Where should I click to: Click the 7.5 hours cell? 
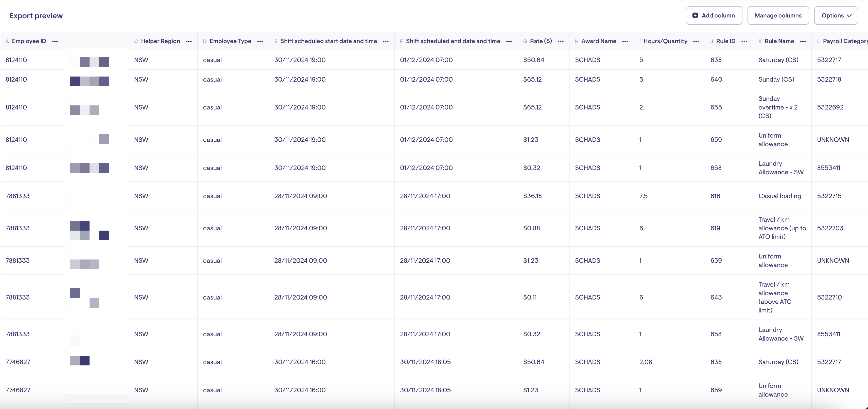tap(643, 196)
